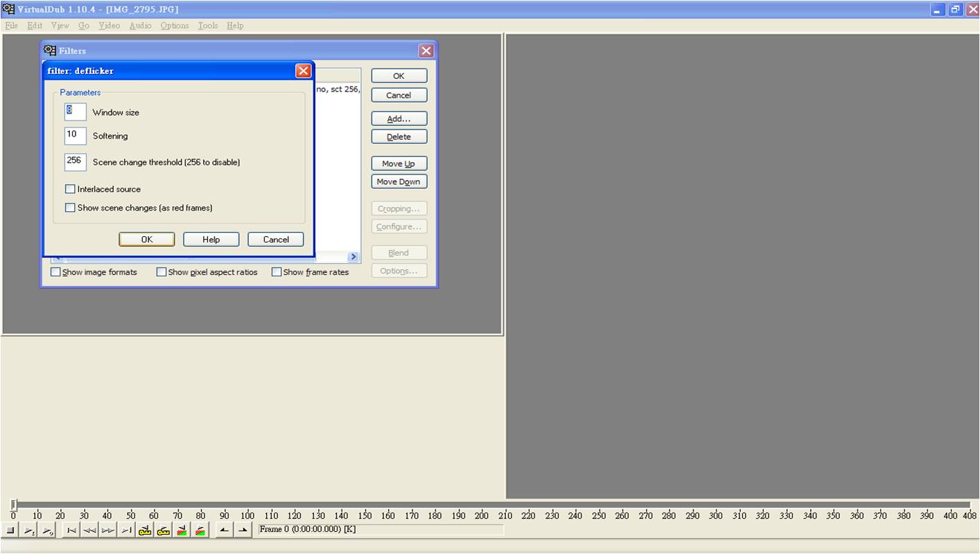Open the File menu
The width and height of the screenshot is (980, 554).
coord(11,26)
